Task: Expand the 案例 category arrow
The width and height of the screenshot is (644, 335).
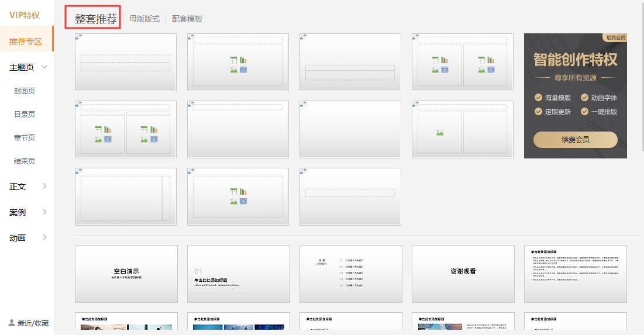Action: point(44,212)
